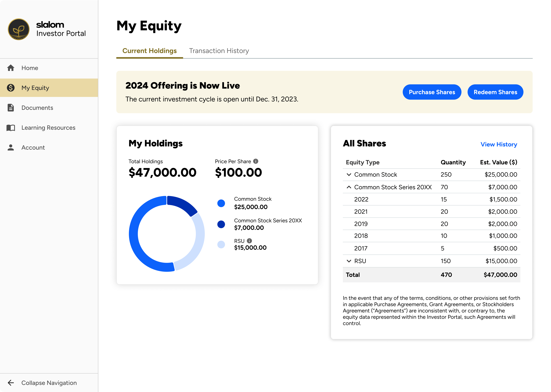Click info icon beside Price Per Share
This screenshot has width=551, height=392.
[x=256, y=161]
